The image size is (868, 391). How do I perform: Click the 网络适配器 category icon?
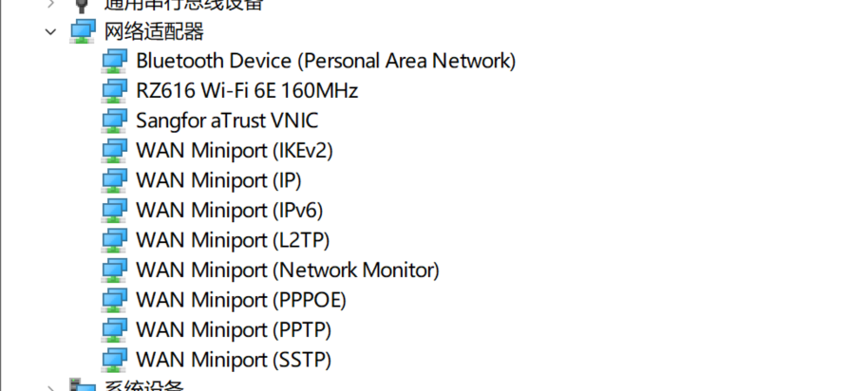[84, 31]
